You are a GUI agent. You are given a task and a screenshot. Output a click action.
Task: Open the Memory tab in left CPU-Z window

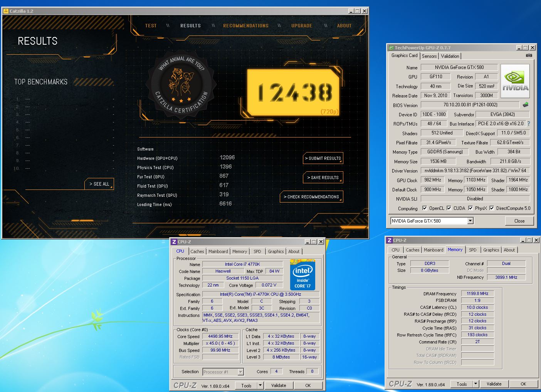point(240,251)
